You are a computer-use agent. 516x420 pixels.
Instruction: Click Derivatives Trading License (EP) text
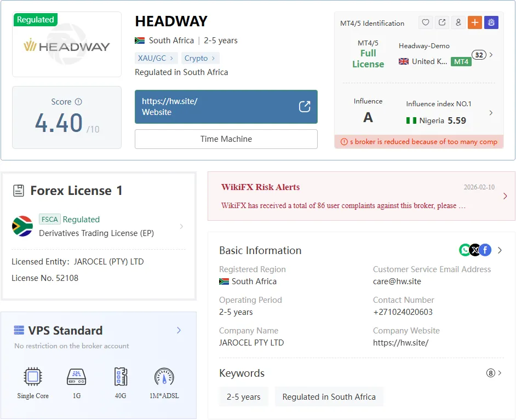(96, 233)
